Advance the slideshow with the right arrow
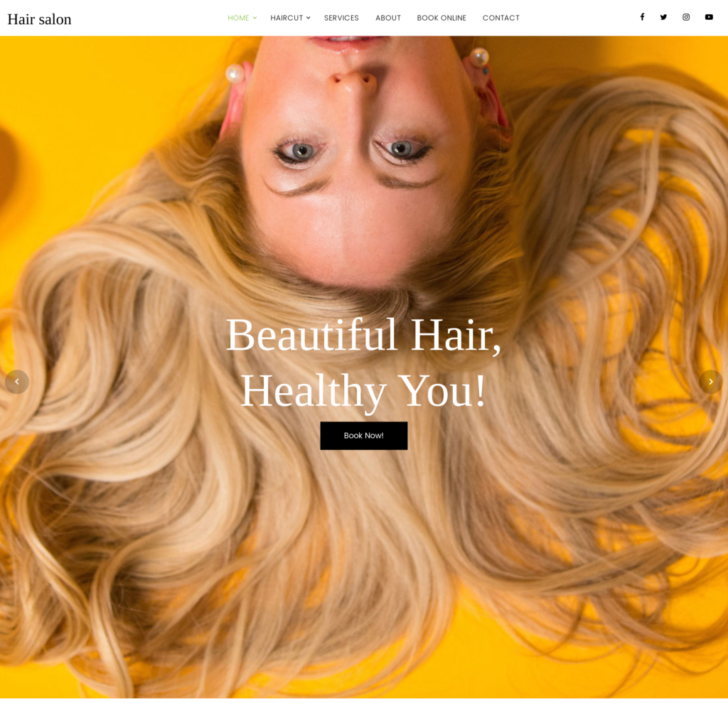Screen dimensions: 728x728 pyautogui.click(x=711, y=382)
